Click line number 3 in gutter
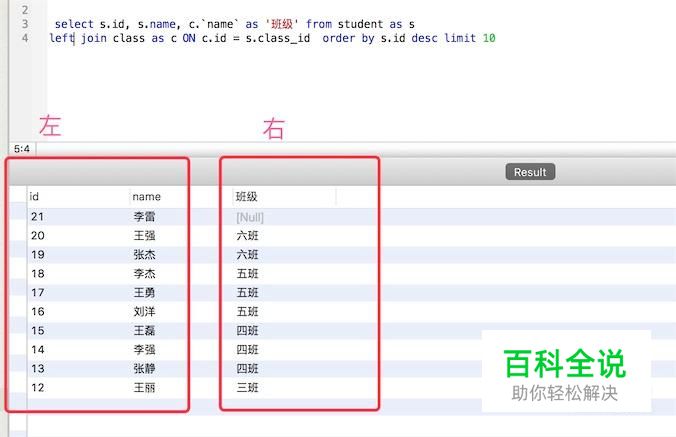The width and height of the screenshot is (676, 437). pyautogui.click(x=25, y=24)
